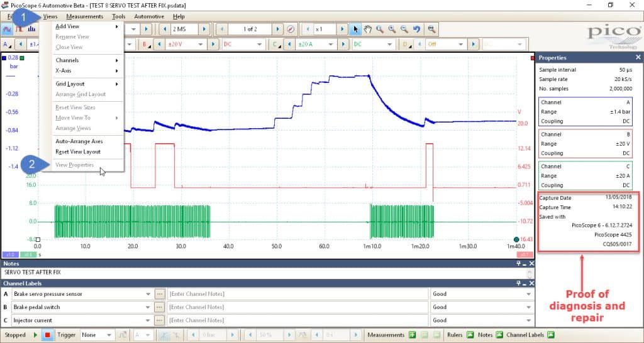This screenshot has height=343, width=644.
Task: Toggle the Rulers legend icon
Action: coord(470,335)
